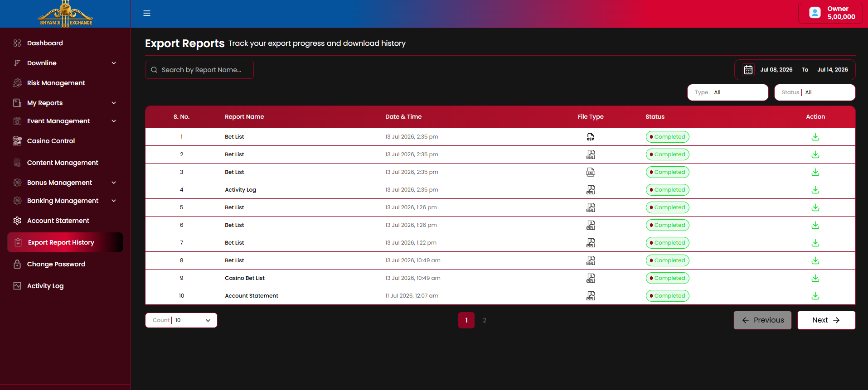868x390 pixels.
Task: Click the Previous page button
Action: point(762,320)
